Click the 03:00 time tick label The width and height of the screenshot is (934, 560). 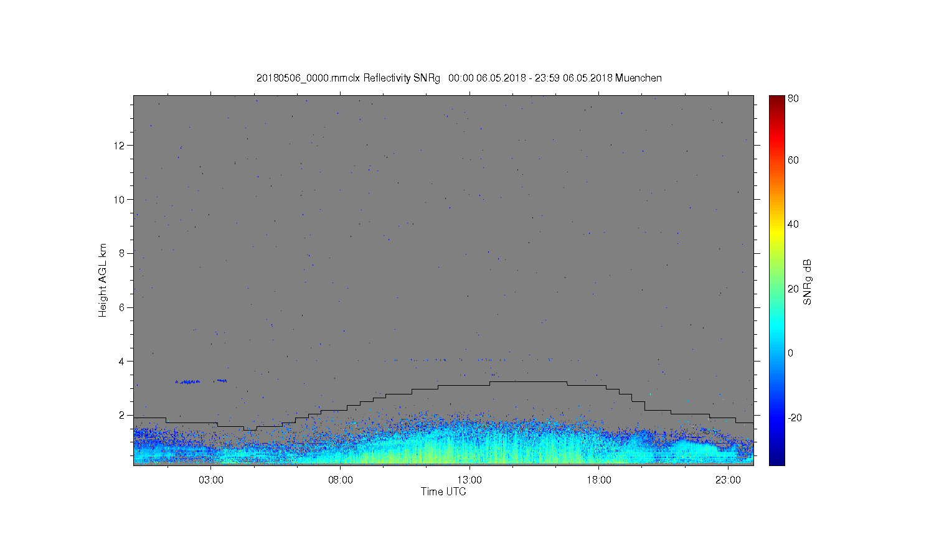(211, 480)
